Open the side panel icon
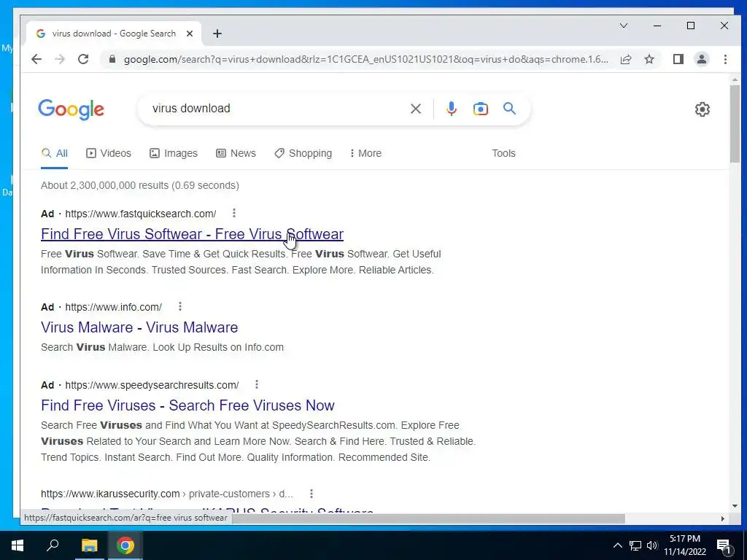This screenshot has height=560, width=747. [678, 59]
